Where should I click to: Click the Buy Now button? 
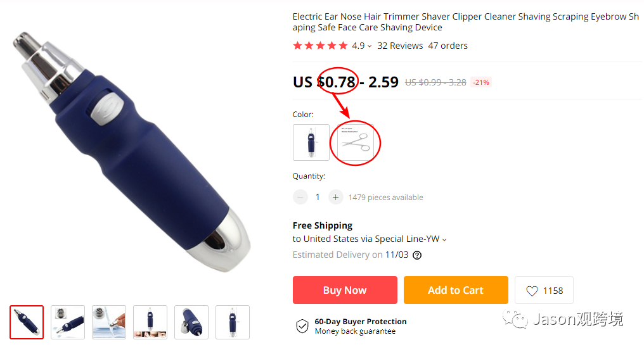click(345, 290)
